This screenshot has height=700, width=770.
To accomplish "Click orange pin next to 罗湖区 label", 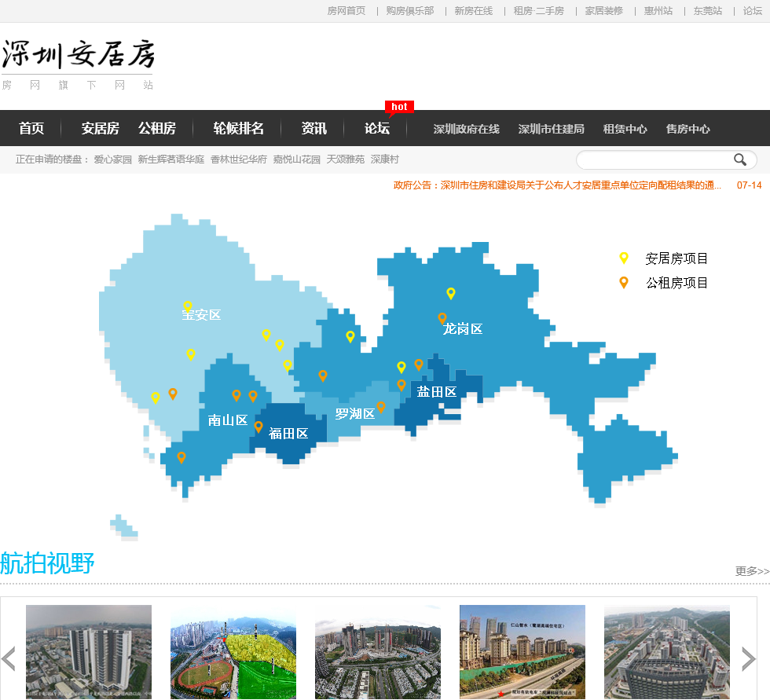I will (381, 407).
